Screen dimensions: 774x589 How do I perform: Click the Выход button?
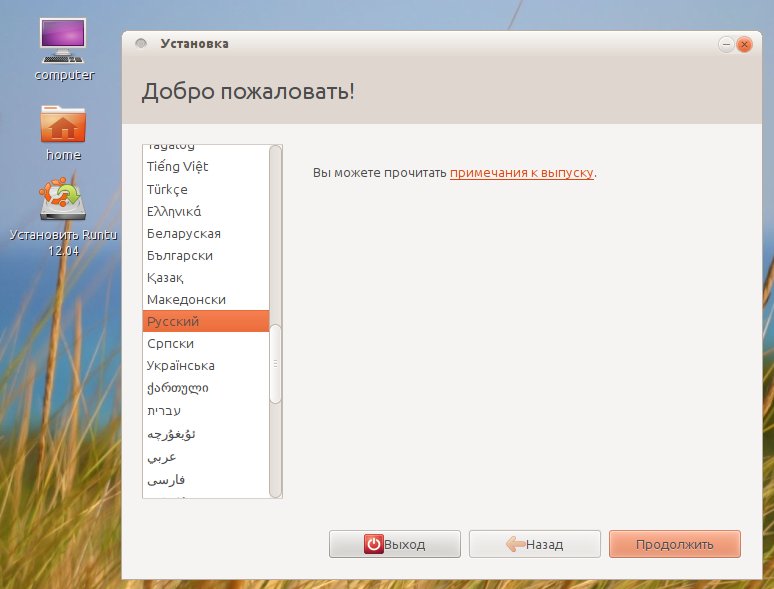click(395, 544)
